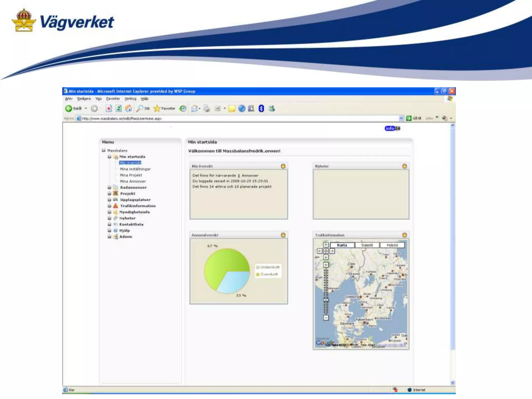Expand the Projekt tree node

point(109,194)
